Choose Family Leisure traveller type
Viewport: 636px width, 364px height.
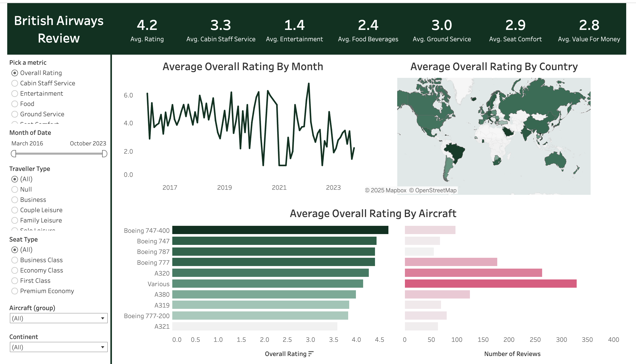pos(15,220)
